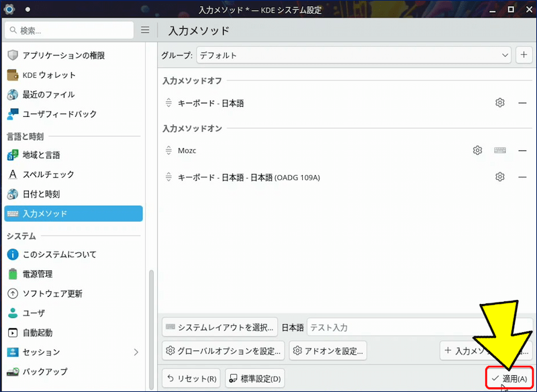Select the Mozc list row text
537x392 pixels.
[187, 150]
